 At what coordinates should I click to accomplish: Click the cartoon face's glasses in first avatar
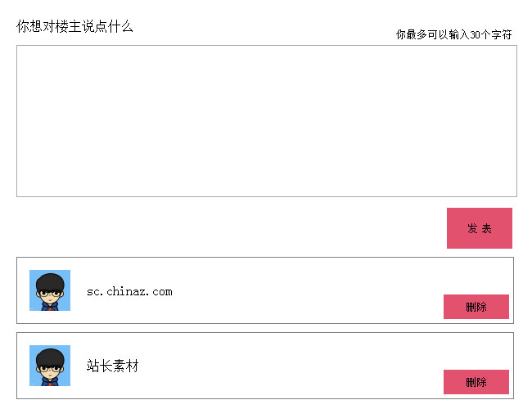50,294
